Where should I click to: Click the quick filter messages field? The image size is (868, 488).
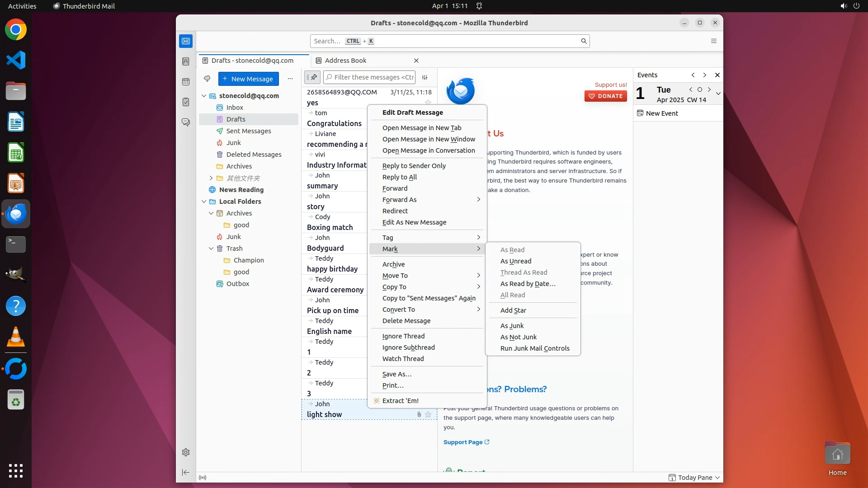[x=373, y=77]
